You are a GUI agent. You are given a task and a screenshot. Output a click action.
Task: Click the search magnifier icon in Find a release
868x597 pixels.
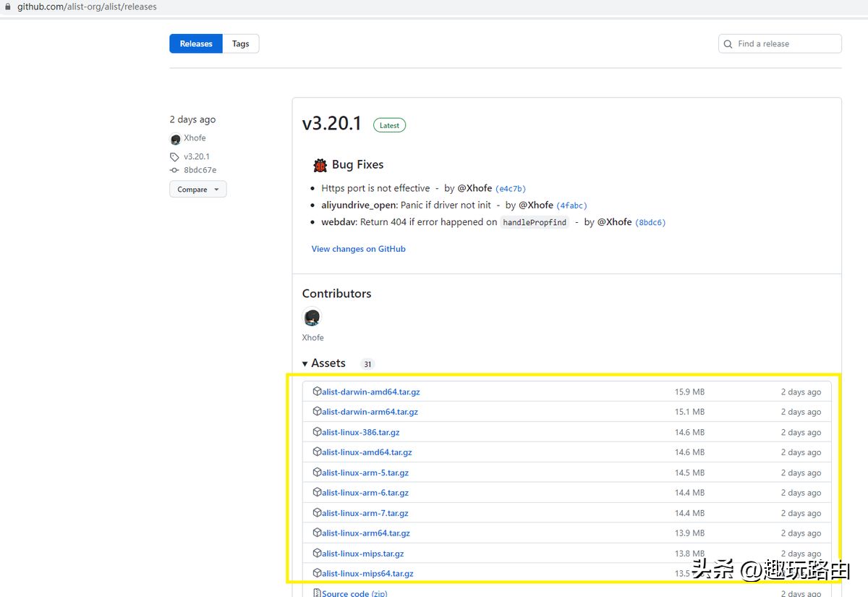728,44
